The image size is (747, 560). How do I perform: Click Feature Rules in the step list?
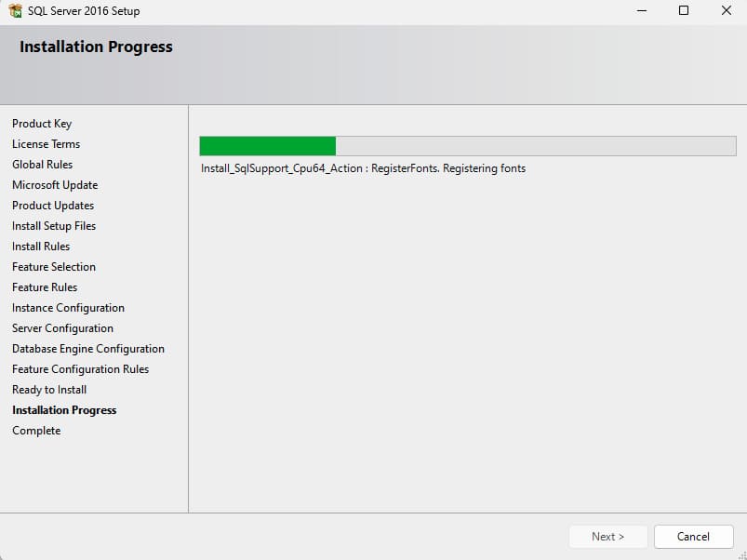point(45,287)
